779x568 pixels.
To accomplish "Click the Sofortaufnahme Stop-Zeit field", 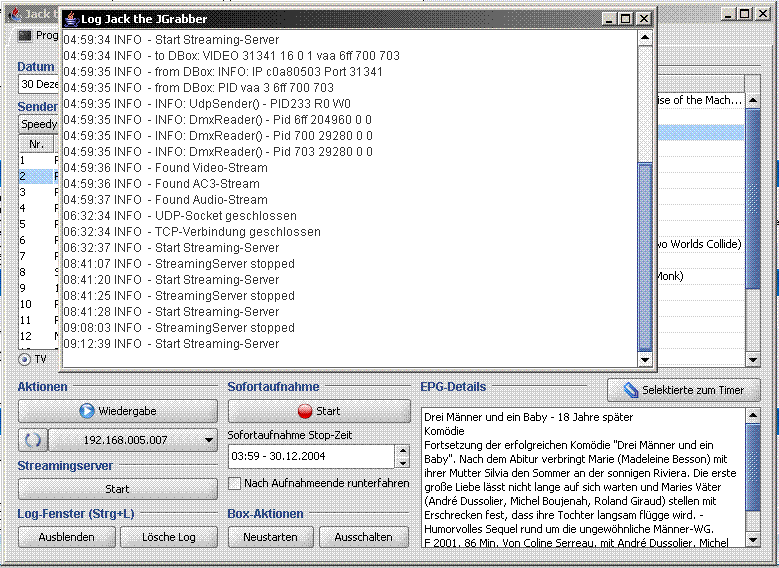I will pyautogui.click(x=310, y=456).
